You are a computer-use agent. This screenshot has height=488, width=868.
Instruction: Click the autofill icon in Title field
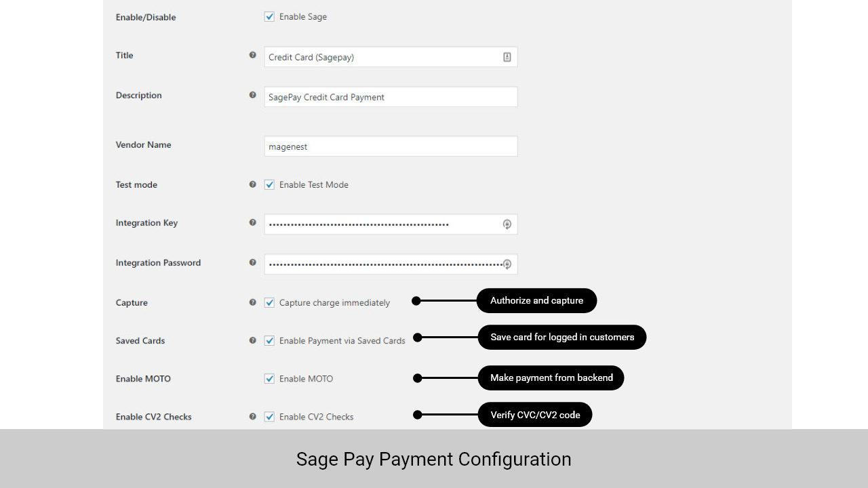click(507, 57)
